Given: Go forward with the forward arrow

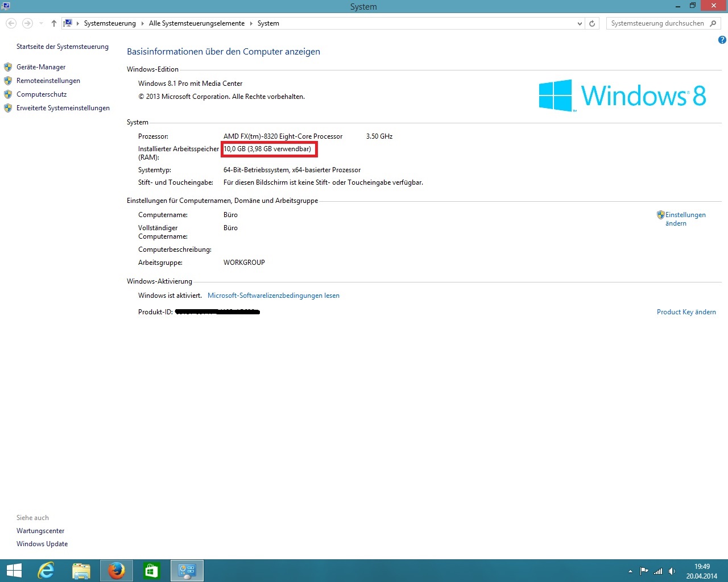Looking at the screenshot, I should coord(27,23).
